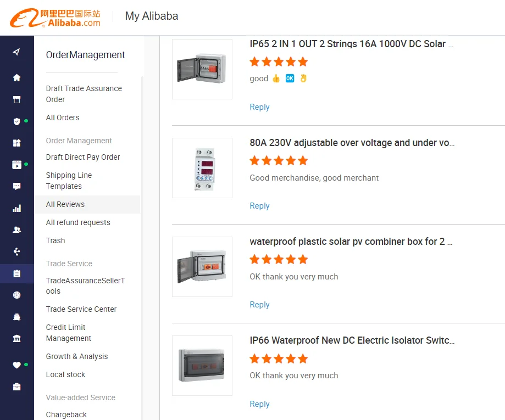Click the paper plane sidebar icon
The height and width of the screenshot is (420, 505).
(16, 52)
